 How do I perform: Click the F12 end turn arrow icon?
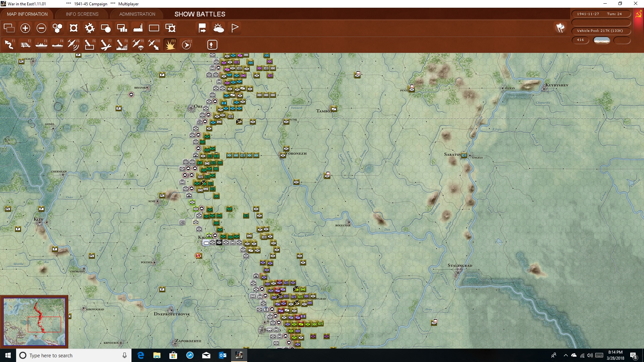point(186,44)
